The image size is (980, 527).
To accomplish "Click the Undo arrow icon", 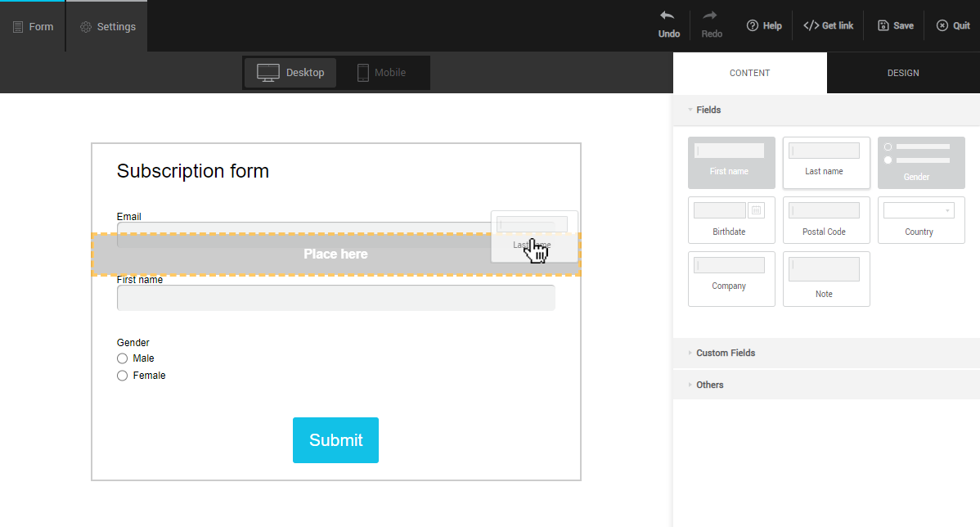I will [668, 16].
